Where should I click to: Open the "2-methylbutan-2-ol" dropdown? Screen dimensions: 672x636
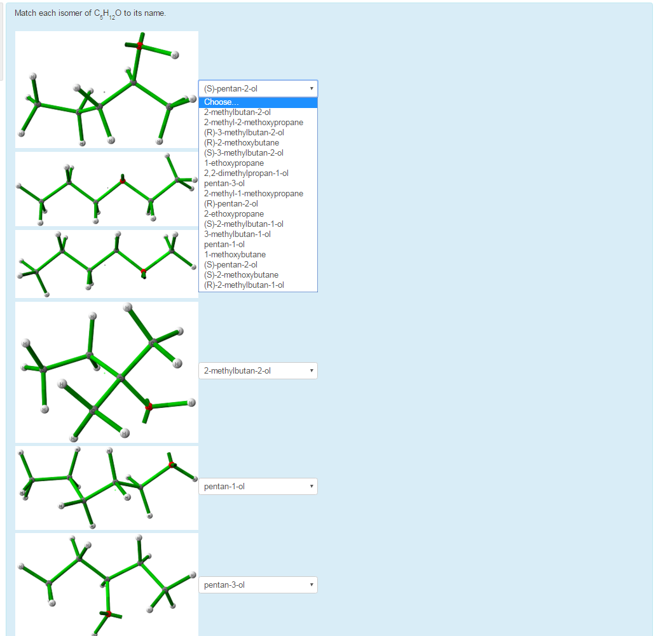(257, 370)
